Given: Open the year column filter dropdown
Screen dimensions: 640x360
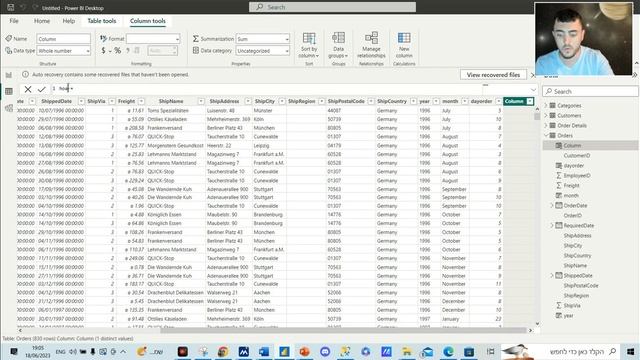Looking at the screenshot, I should click(436, 101).
